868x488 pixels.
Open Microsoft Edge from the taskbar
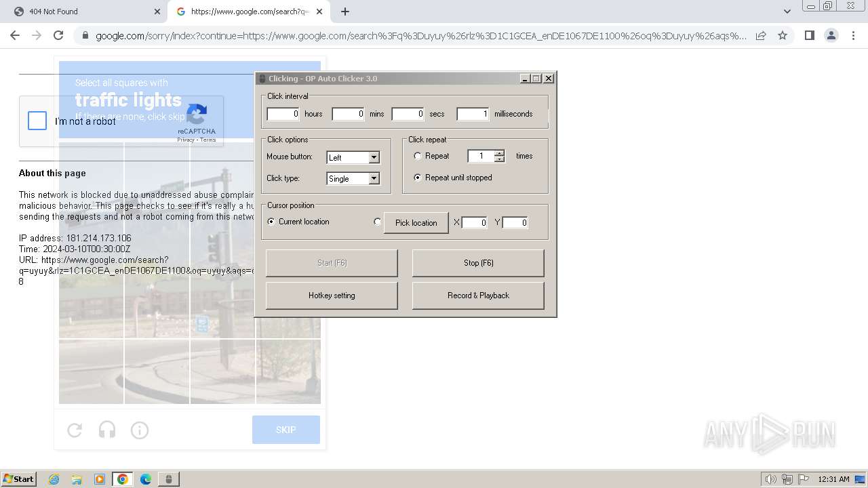[x=145, y=479]
